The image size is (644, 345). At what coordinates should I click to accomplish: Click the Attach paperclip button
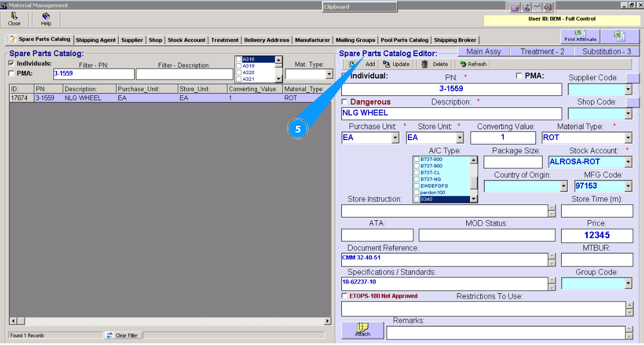[363, 330]
